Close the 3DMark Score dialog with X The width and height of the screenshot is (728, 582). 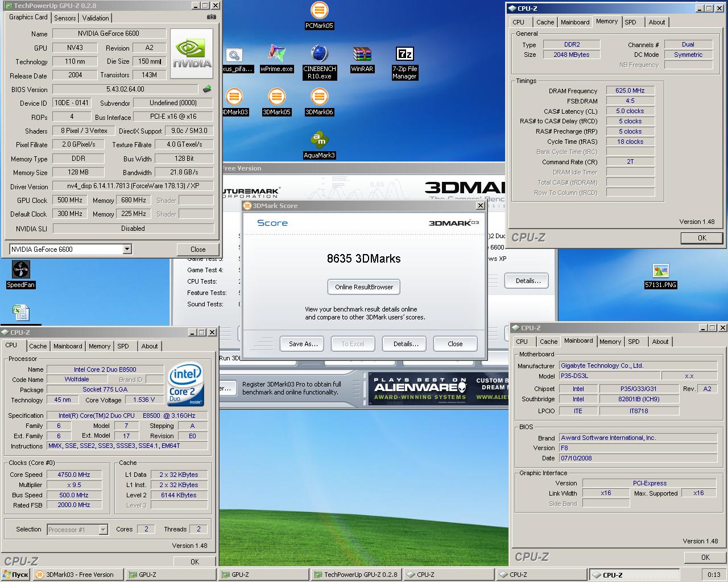coord(480,206)
